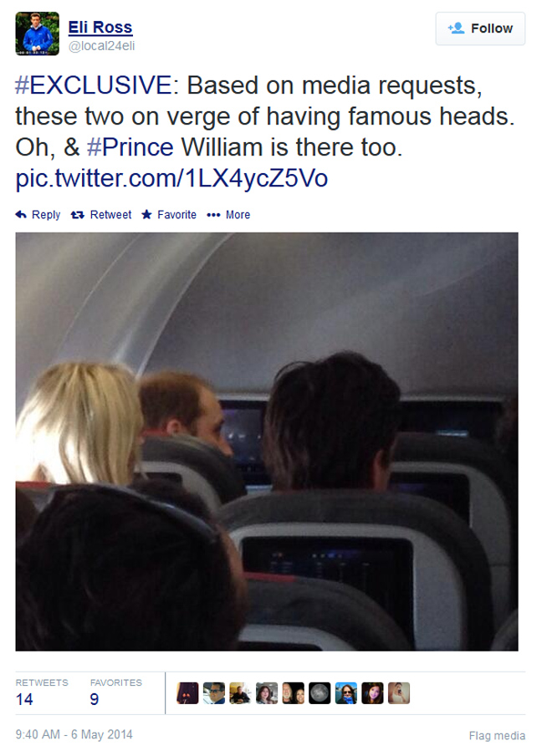Open the Eli Ross name link
The width and height of the screenshot is (542, 756).
coord(100,27)
